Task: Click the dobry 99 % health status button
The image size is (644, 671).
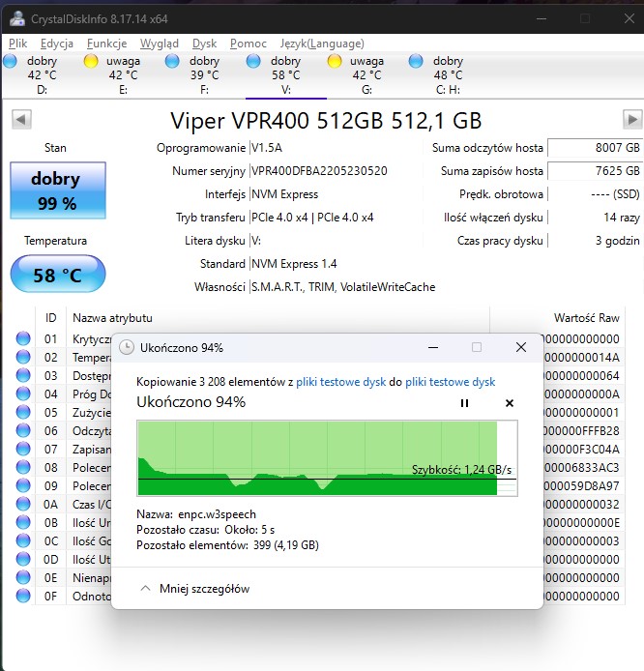Action: [x=57, y=190]
